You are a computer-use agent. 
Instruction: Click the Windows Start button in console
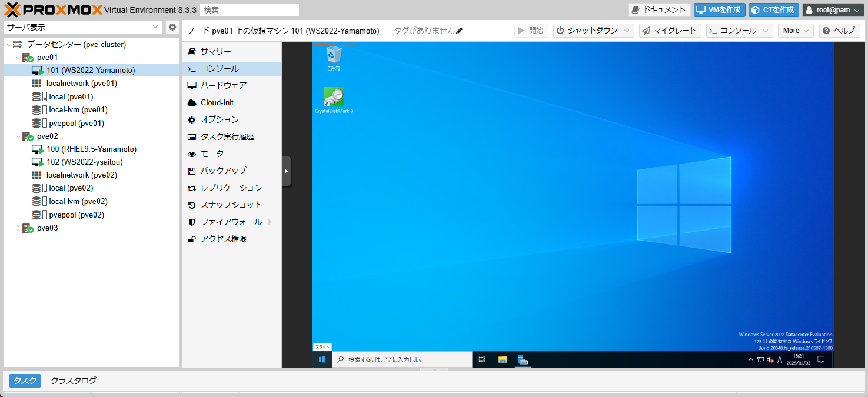322,359
